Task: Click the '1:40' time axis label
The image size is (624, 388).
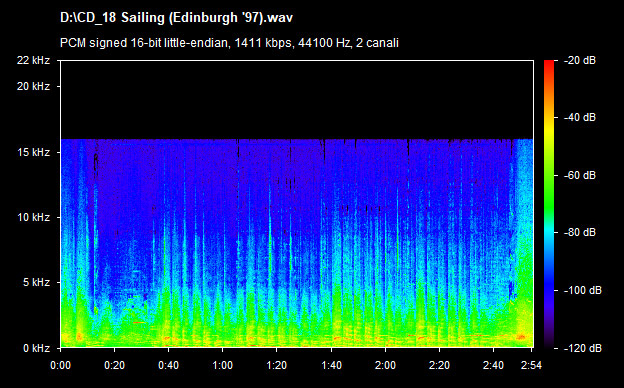Action: pos(332,365)
